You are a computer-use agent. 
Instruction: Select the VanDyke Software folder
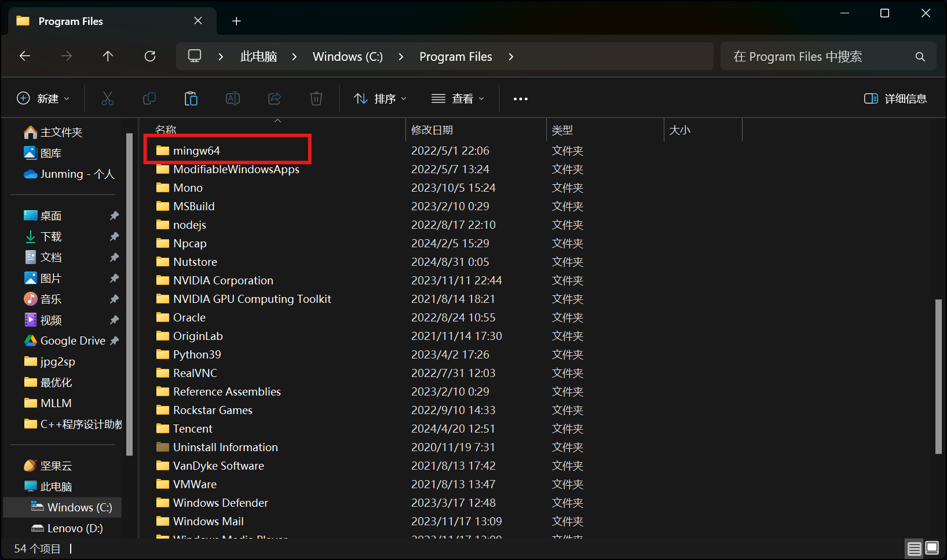coord(219,466)
